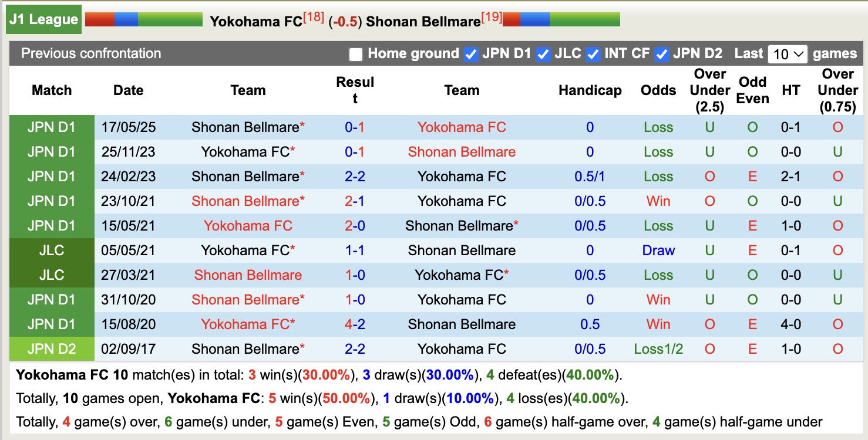Click the form bar right of Shonan Bellmare title
Image resolution: width=868 pixels, height=440 pixels.
561,18
